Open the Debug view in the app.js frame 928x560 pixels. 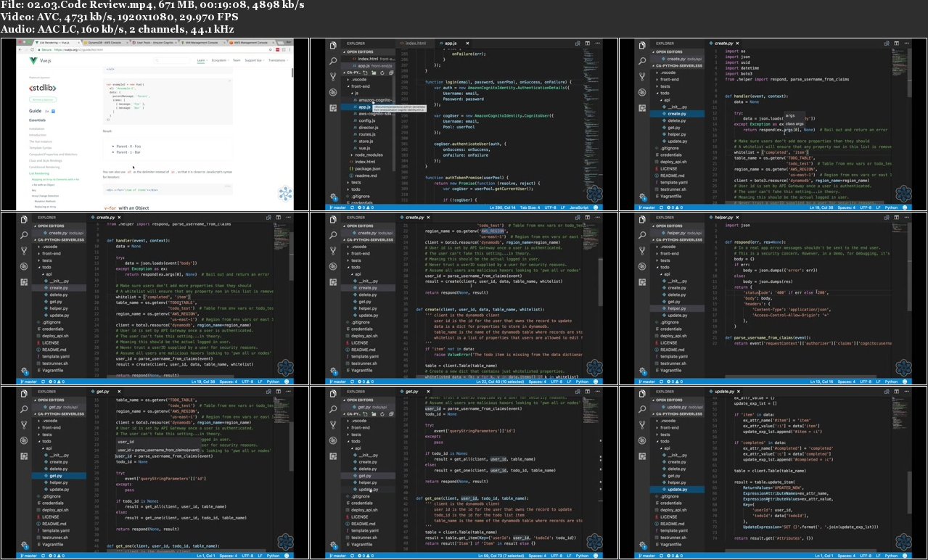(333, 92)
